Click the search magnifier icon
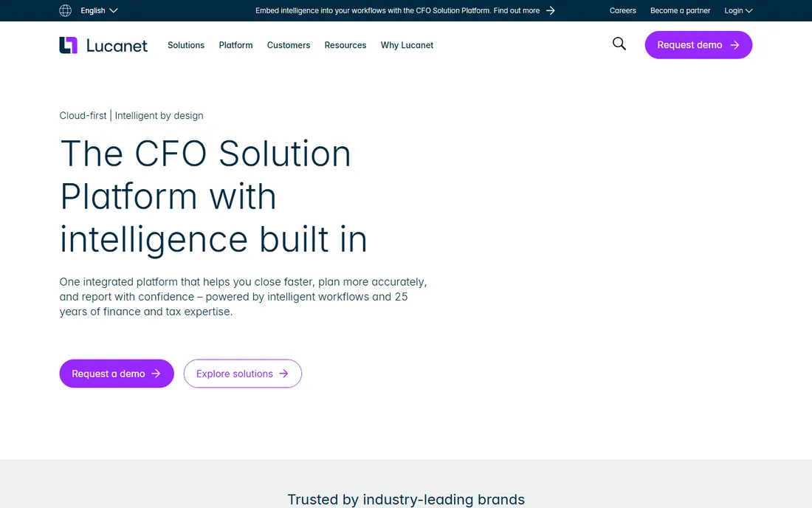 619,44
